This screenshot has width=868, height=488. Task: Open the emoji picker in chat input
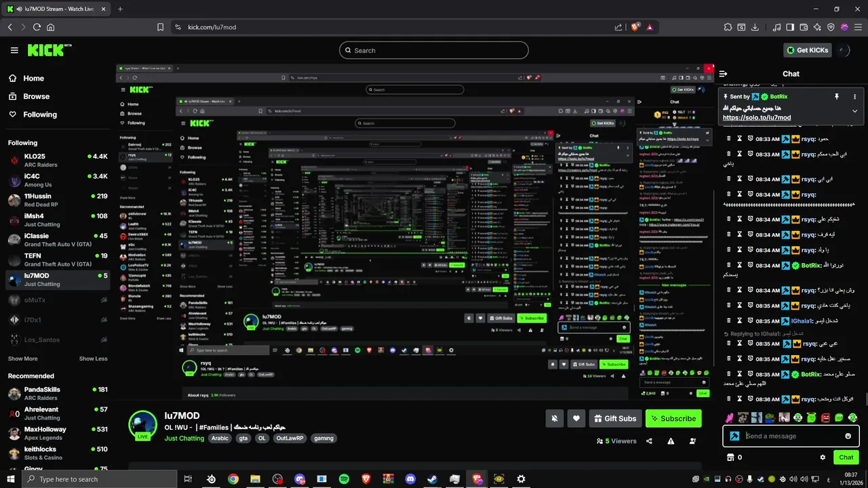click(848, 436)
